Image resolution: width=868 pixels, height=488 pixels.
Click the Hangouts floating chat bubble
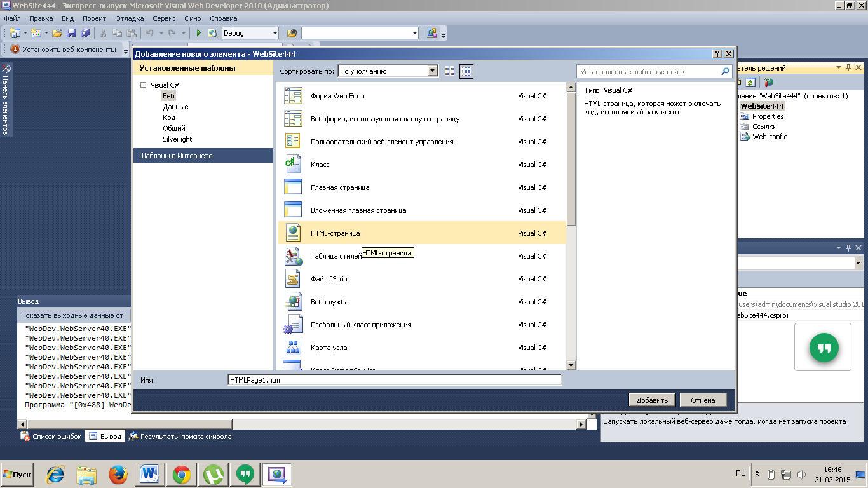(824, 348)
